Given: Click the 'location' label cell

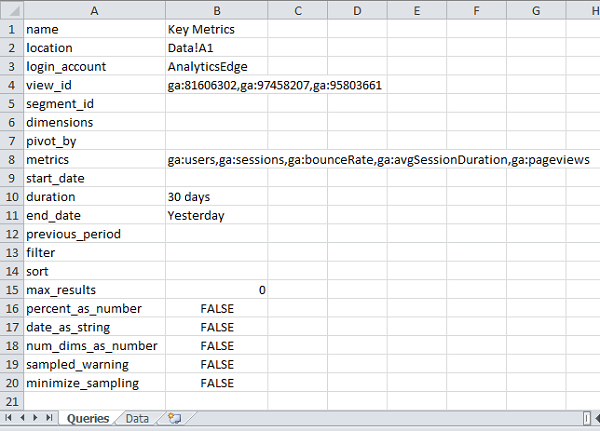Looking at the screenshot, I should [95, 48].
